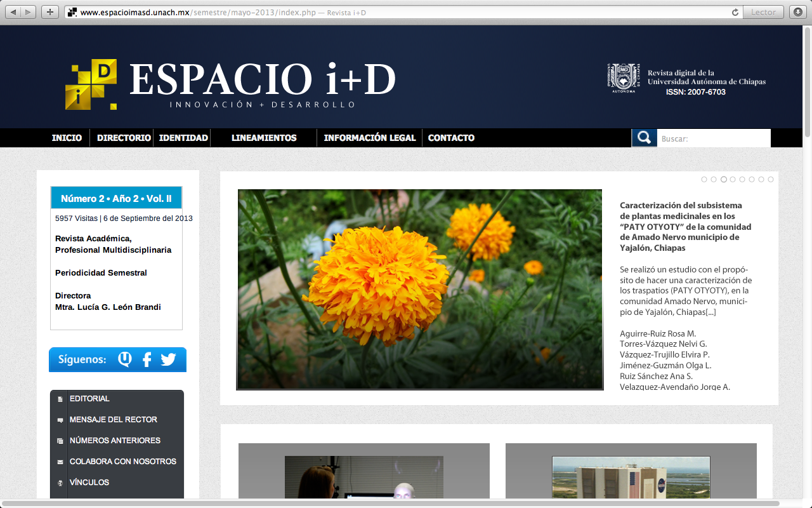
Task: Open the Facebook icon in Síguenos
Action: point(147,360)
